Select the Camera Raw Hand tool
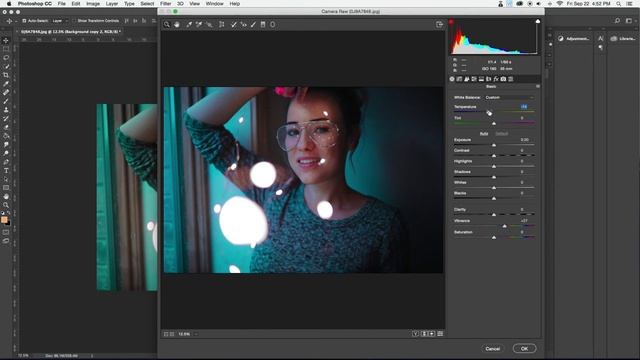 click(177, 24)
